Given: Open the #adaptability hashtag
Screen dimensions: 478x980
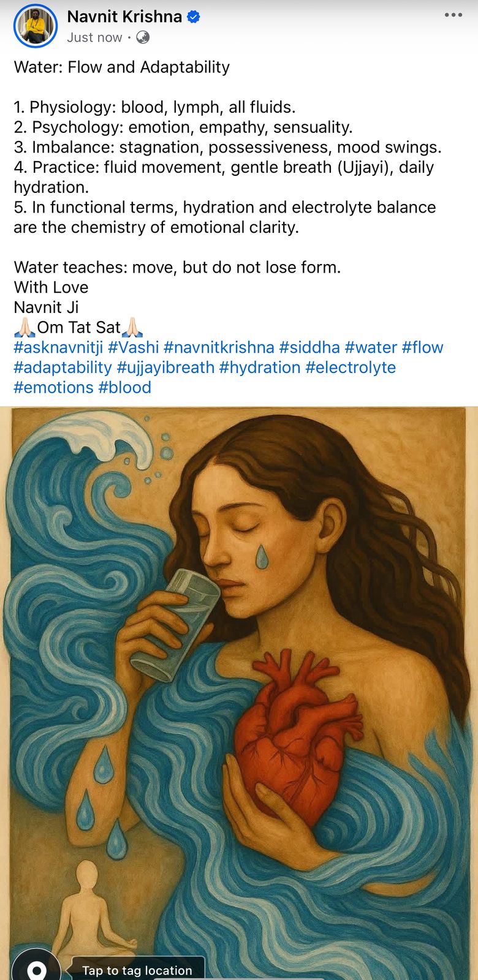Looking at the screenshot, I should pos(63,367).
